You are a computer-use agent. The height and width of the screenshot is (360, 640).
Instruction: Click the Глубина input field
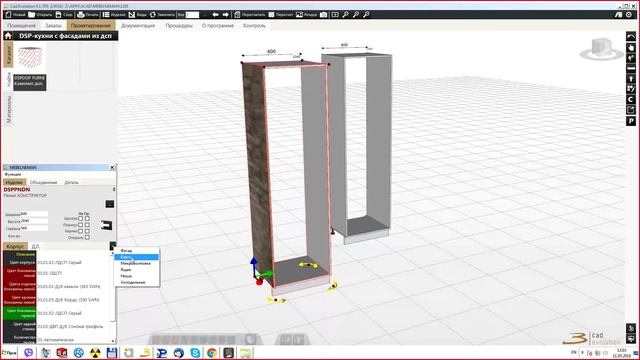(x=34, y=228)
